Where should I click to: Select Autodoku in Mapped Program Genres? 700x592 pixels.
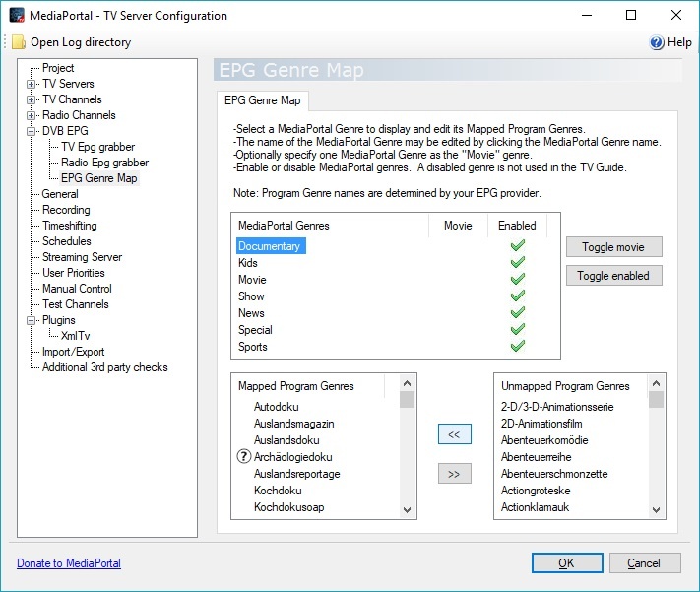[x=277, y=407]
